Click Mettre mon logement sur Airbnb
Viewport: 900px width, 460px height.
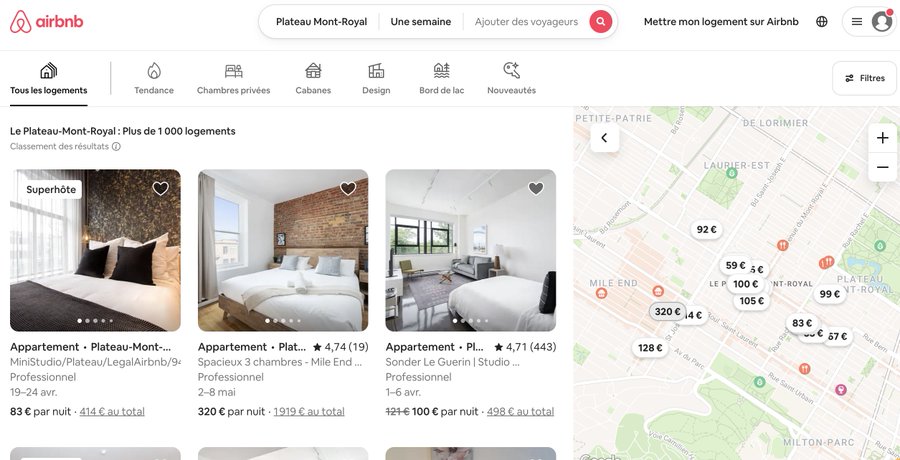coord(721,22)
